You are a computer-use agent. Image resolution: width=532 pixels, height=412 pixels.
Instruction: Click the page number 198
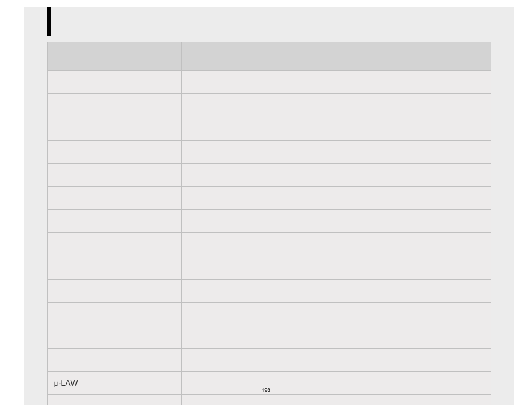click(266, 390)
